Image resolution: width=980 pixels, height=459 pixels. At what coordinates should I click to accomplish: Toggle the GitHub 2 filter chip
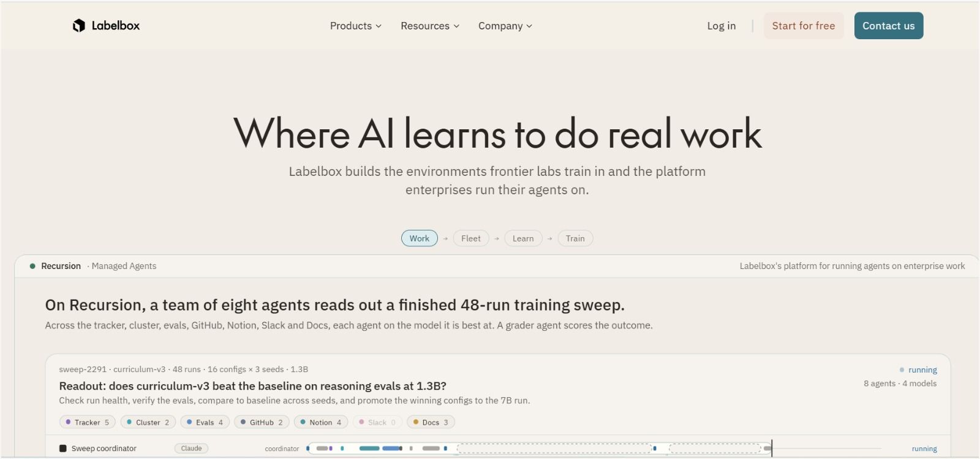point(262,422)
